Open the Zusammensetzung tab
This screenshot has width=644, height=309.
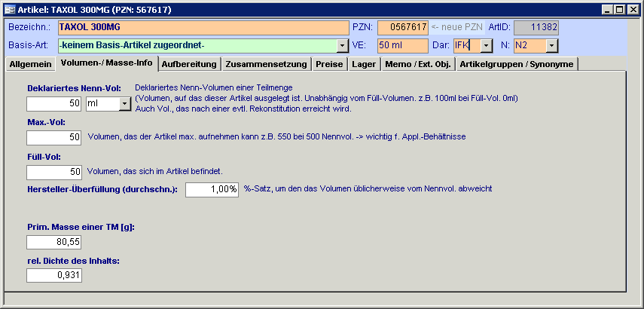266,65
